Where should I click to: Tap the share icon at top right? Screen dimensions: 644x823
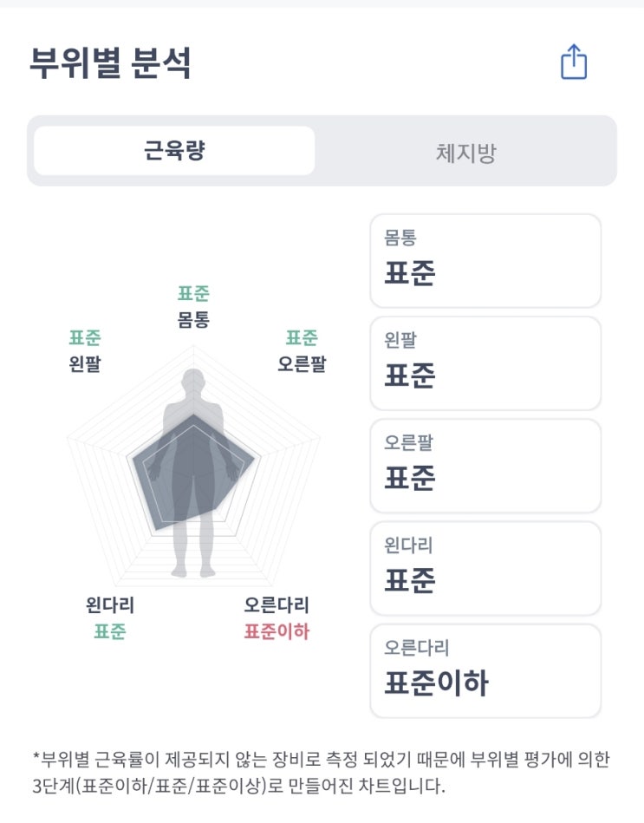(574, 62)
